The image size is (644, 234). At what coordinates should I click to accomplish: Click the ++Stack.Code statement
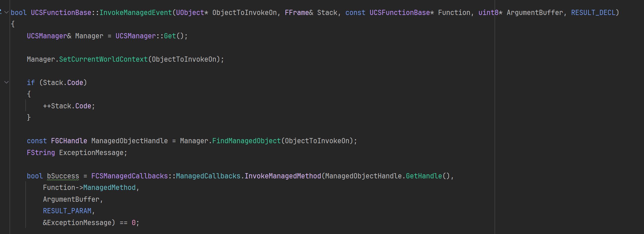(69, 106)
